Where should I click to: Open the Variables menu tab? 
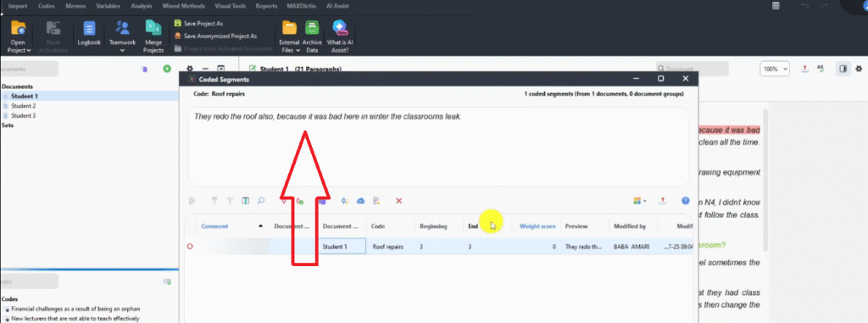(108, 6)
